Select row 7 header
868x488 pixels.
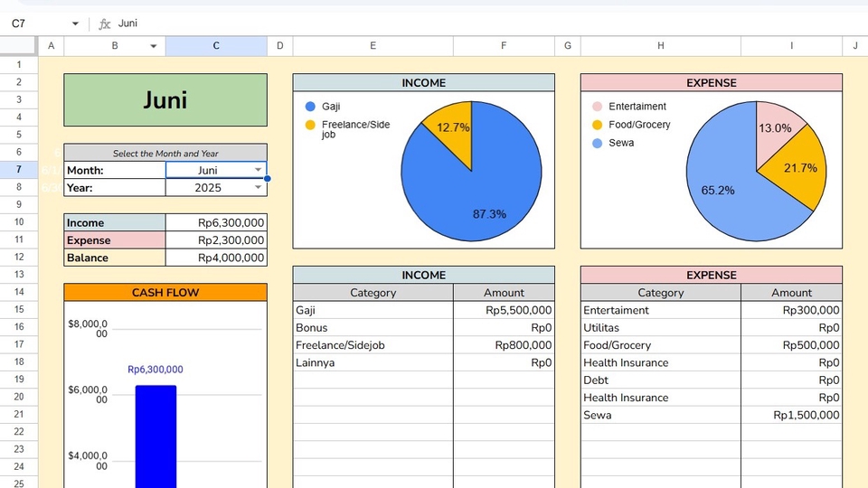[x=19, y=169]
